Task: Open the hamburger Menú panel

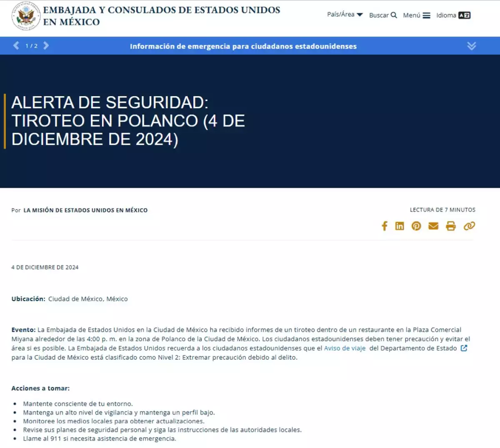Action: pyautogui.click(x=427, y=15)
